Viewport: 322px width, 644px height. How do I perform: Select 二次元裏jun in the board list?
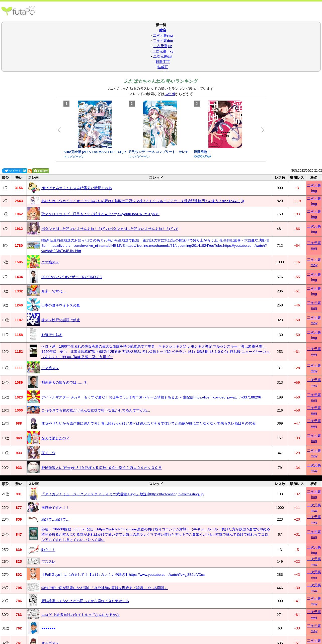point(163,46)
